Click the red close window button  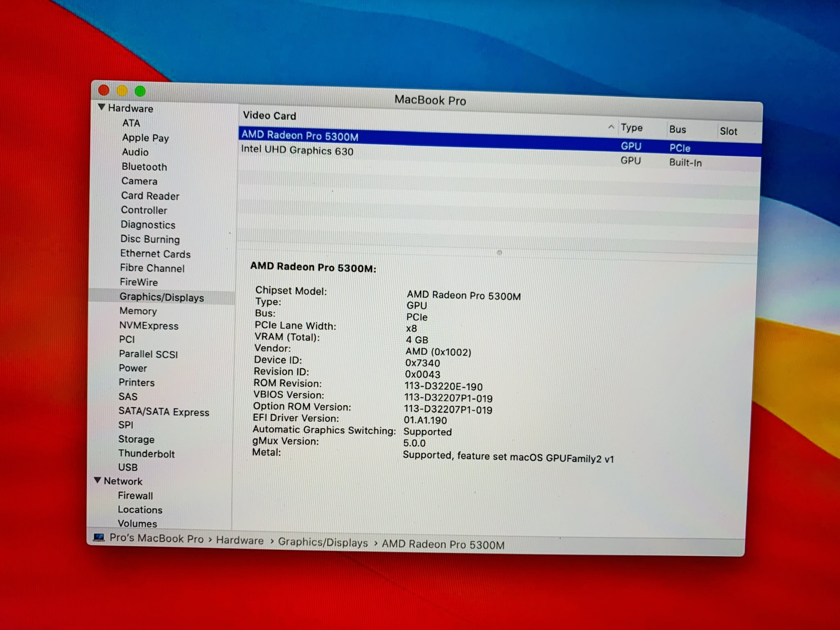[104, 90]
